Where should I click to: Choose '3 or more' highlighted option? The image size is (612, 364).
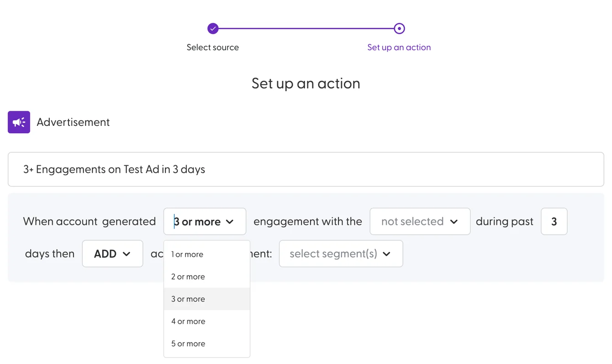207,299
